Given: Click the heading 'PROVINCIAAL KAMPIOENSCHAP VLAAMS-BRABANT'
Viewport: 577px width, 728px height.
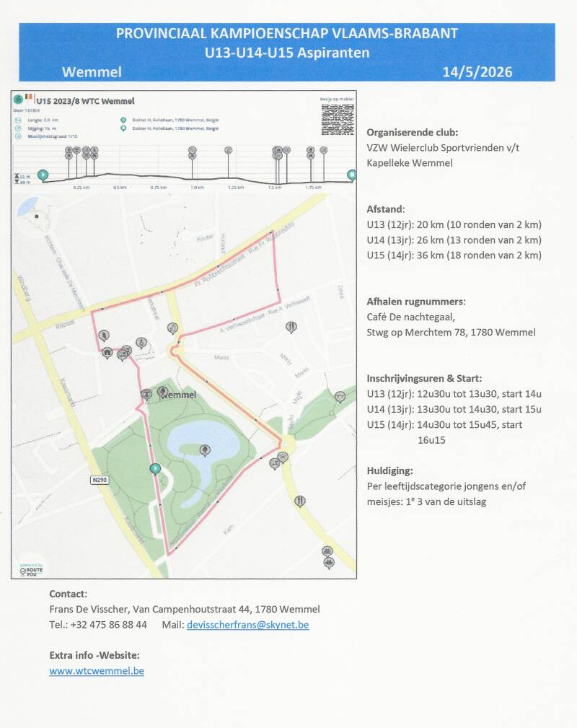Looking at the screenshot, I should (287, 33).
